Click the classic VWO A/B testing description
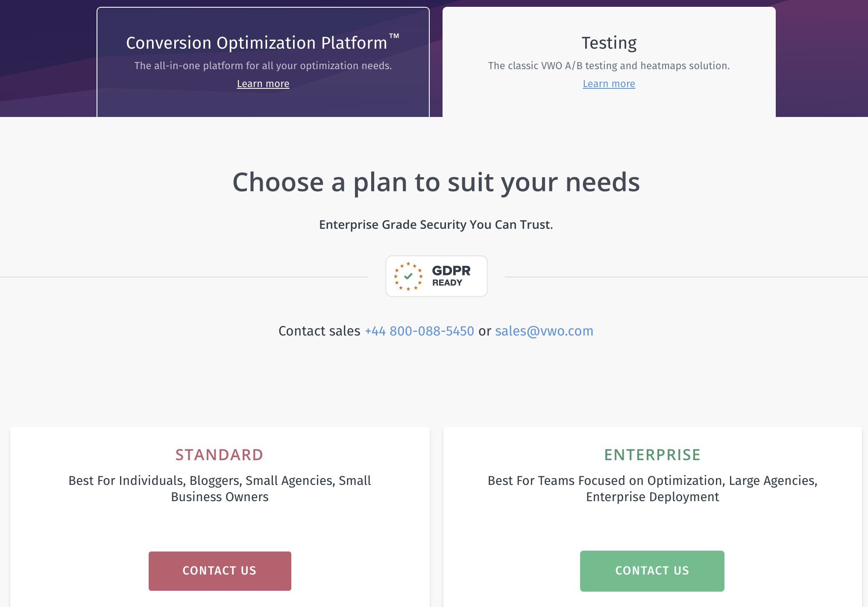The image size is (868, 607). coord(609,66)
